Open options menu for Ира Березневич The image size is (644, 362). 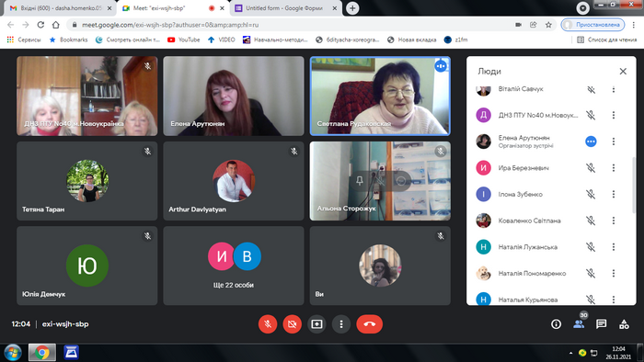point(614,167)
